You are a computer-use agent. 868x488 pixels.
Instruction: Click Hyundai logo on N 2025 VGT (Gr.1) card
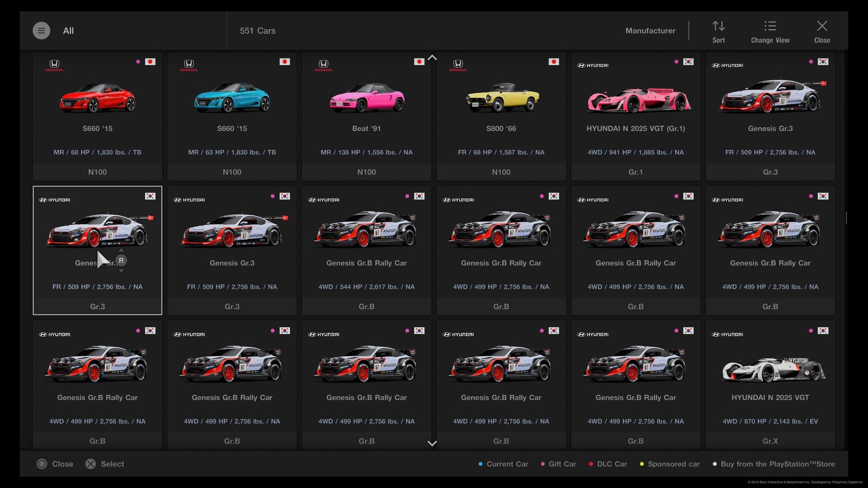pyautogui.click(x=593, y=66)
